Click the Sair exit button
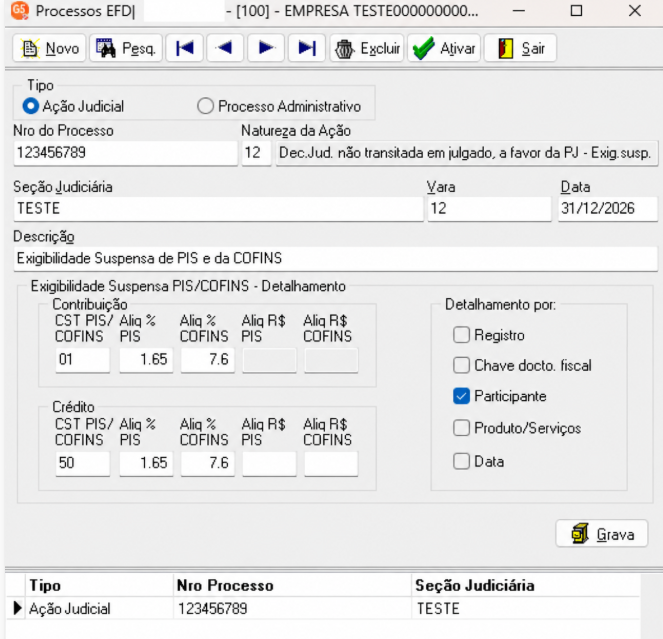Image resolution: width=663 pixels, height=639 pixels. click(x=520, y=48)
